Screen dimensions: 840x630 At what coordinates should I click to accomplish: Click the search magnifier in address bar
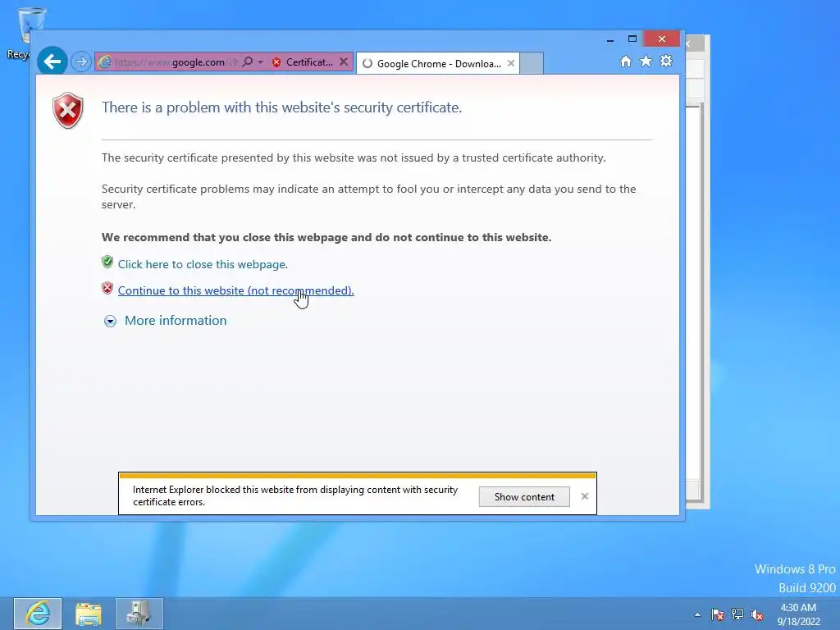pos(248,62)
